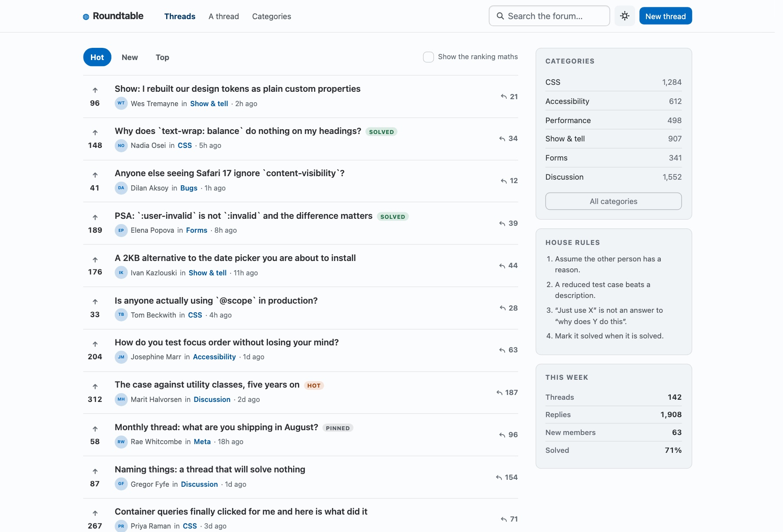Viewport: 783px width, 532px height.
Task: Open CSS category in sidebar list
Action: coord(613,82)
